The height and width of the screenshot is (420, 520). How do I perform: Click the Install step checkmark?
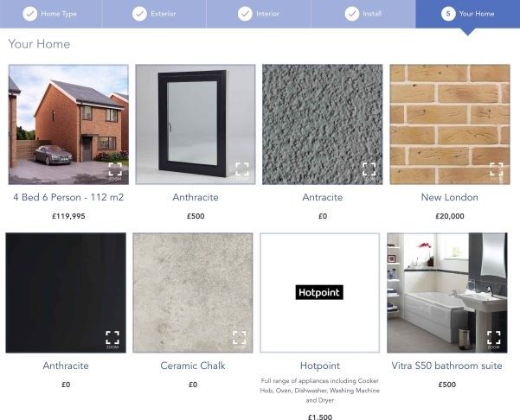pos(352,14)
